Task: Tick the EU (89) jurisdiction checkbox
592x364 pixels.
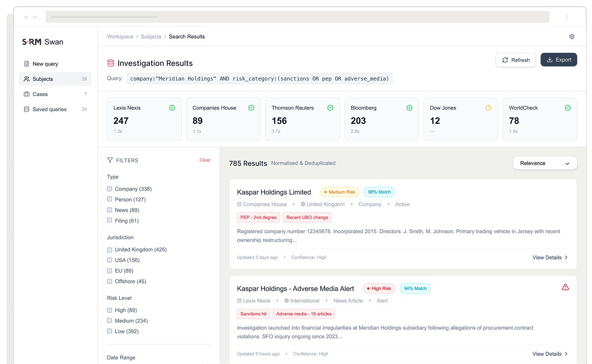Action: pos(109,271)
